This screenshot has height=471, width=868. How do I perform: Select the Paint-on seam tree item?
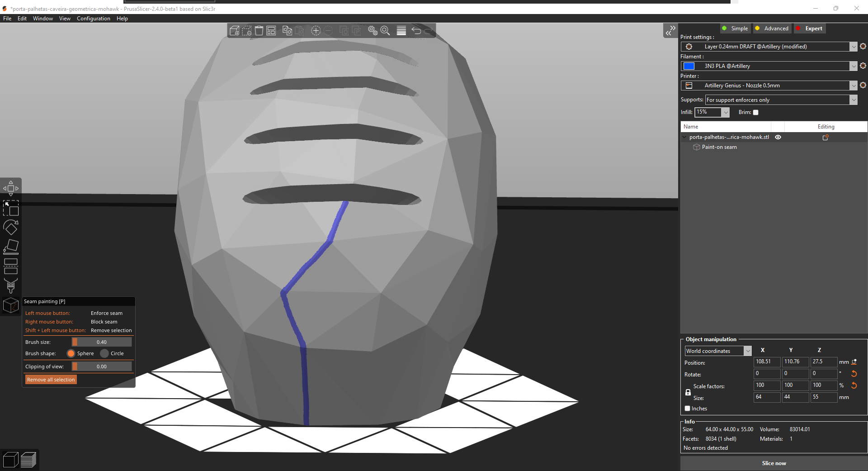[x=719, y=147]
